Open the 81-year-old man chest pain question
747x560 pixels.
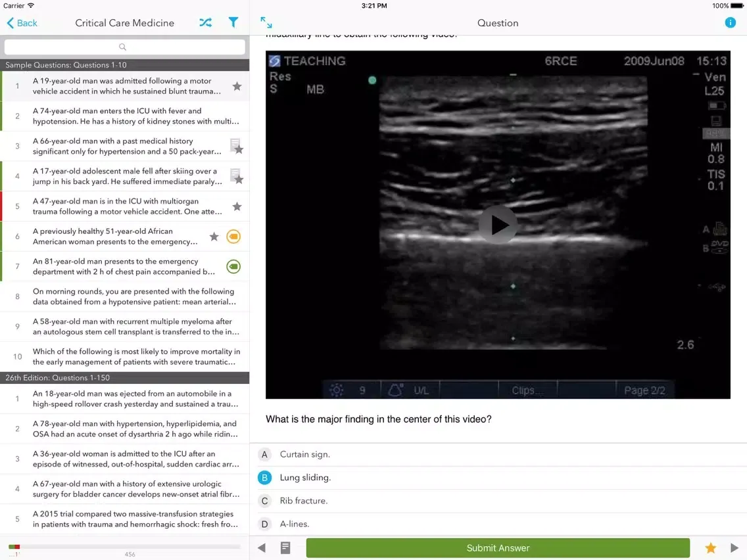coord(125,267)
